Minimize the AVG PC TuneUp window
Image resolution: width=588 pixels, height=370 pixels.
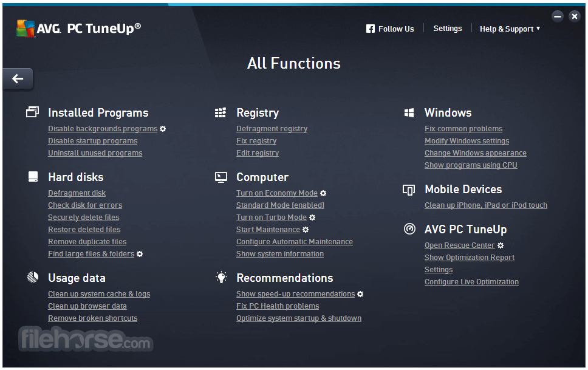click(x=558, y=16)
